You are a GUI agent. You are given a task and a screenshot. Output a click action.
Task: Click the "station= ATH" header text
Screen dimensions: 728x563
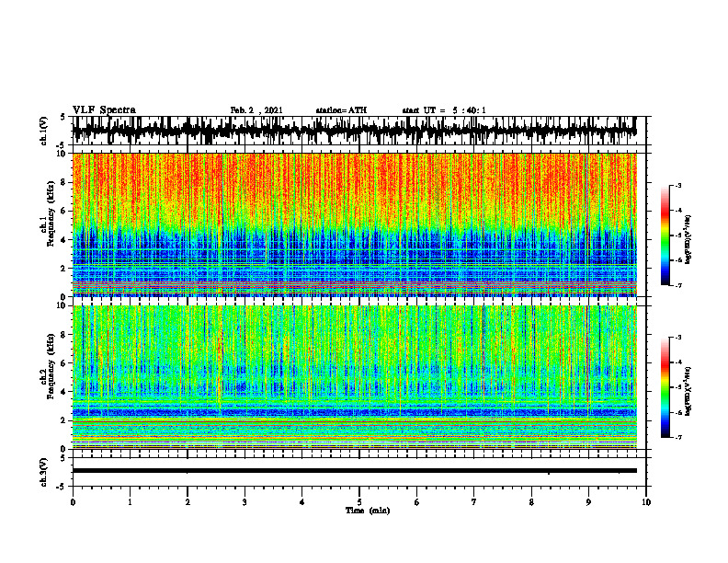(x=341, y=110)
